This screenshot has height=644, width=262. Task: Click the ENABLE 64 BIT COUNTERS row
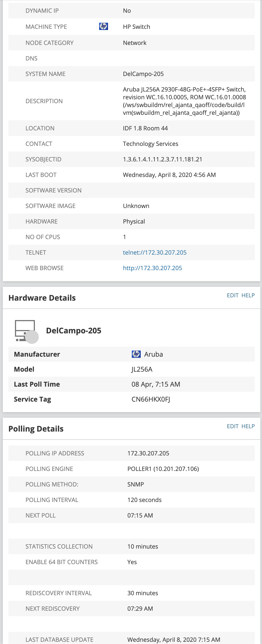tap(132, 562)
